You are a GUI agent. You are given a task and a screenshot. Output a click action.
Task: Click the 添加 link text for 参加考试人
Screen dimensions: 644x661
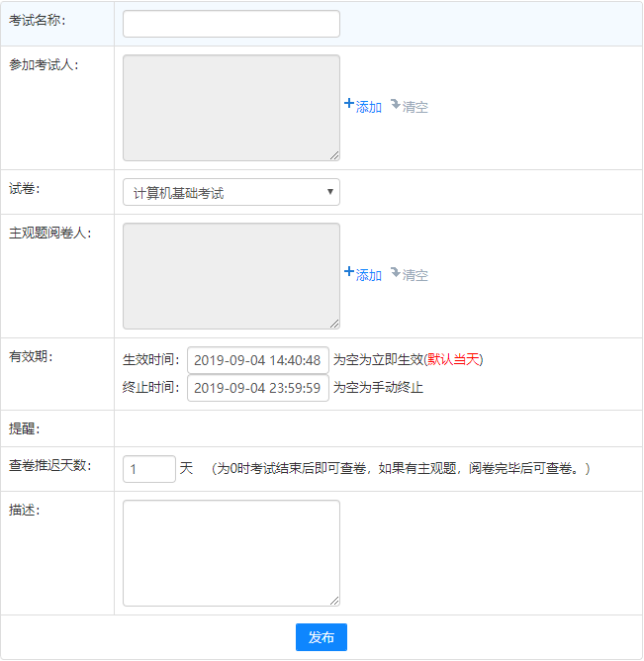click(369, 107)
